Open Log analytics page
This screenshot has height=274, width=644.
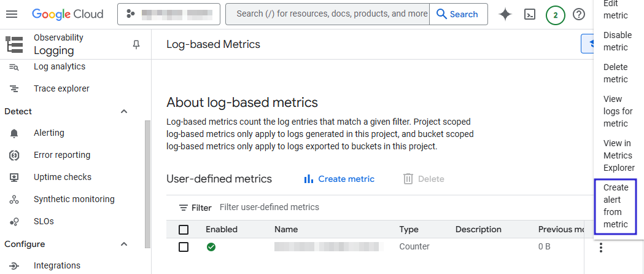click(x=60, y=66)
